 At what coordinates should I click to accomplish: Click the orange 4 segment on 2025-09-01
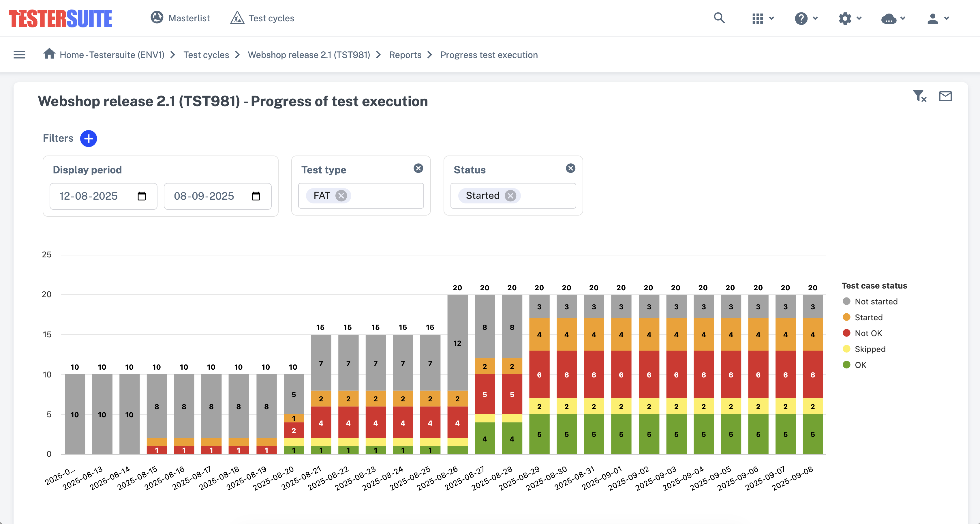(621, 335)
